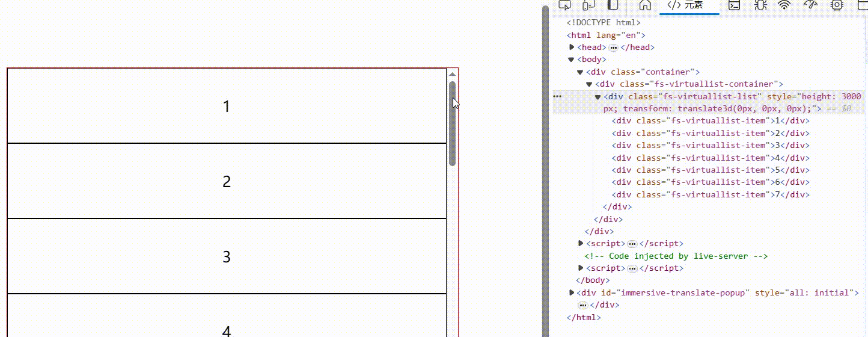
Task: Open the Console panel icon
Action: pyautogui.click(x=734, y=5)
